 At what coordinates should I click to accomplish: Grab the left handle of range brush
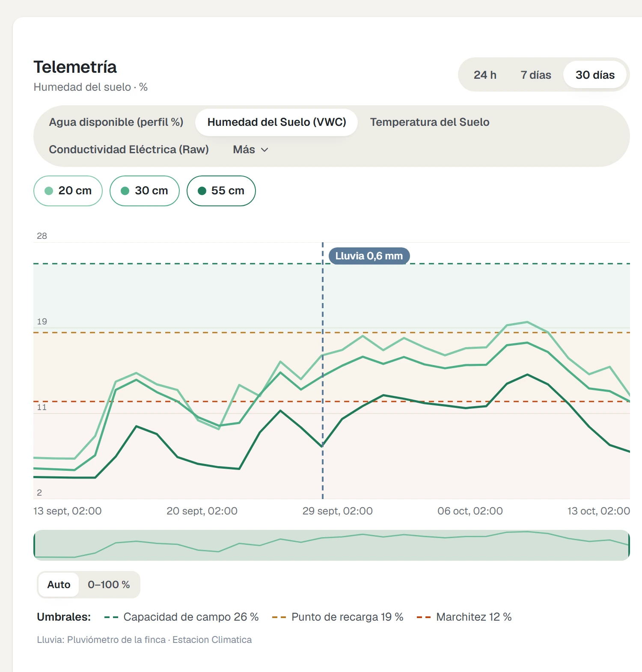point(35,545)
